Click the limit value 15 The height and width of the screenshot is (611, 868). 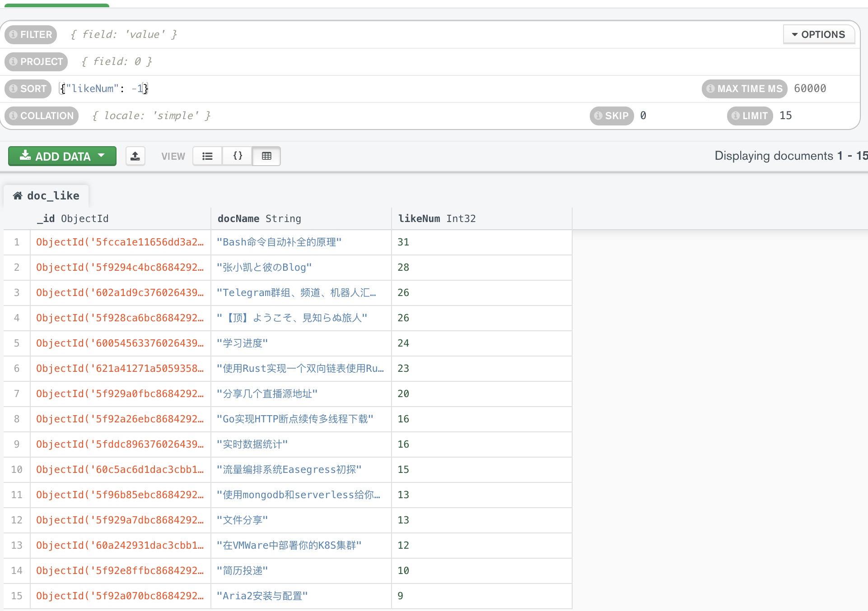click(x=785, y=116)
